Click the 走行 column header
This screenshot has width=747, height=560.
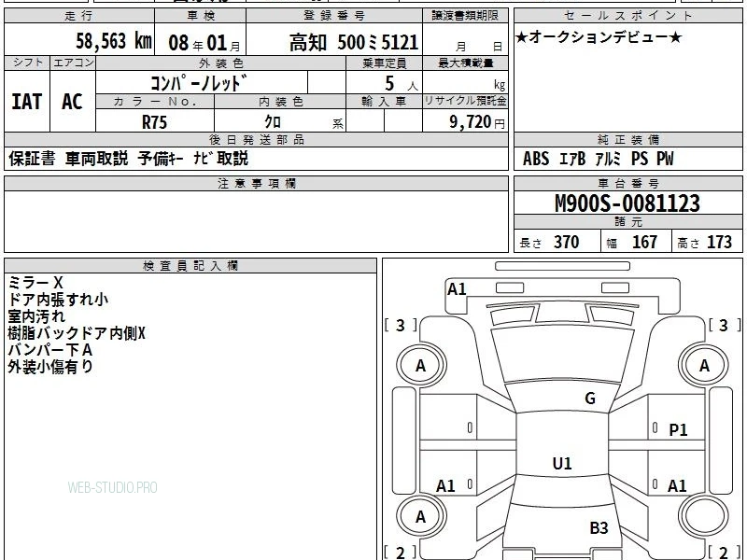point(79,16)
